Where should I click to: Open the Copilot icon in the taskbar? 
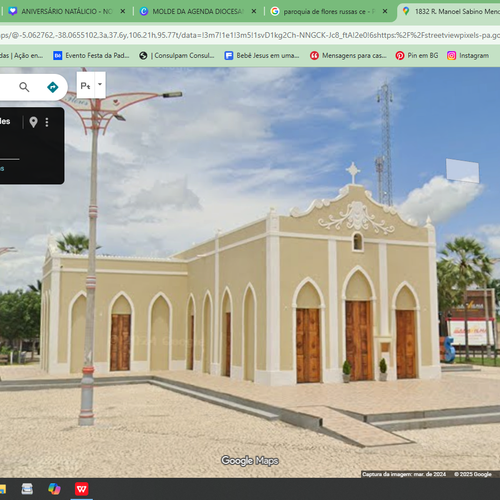tap(54, 489)
